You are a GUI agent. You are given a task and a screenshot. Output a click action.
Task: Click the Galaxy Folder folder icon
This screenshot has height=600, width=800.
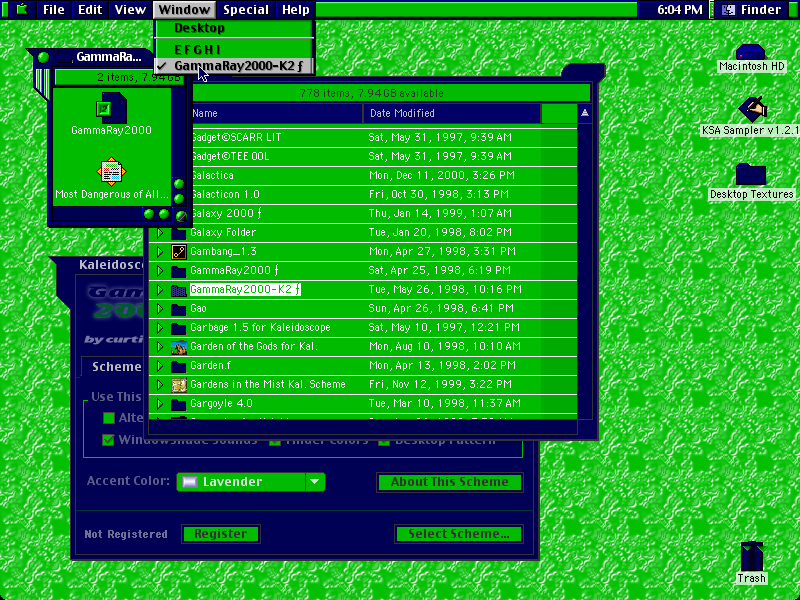point(179,233)
